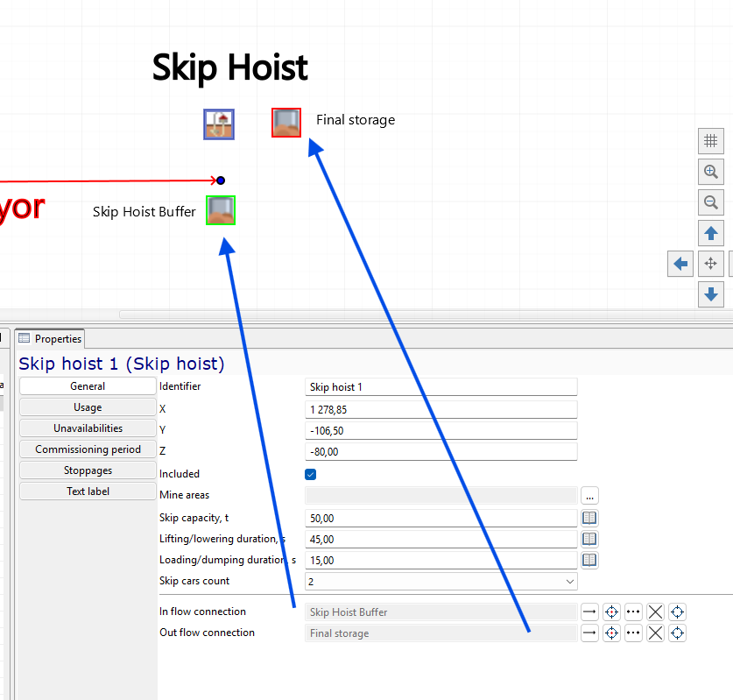Click the Y coordinate field
The height and width of the screenshot is (700, 733).
point(441,431)
